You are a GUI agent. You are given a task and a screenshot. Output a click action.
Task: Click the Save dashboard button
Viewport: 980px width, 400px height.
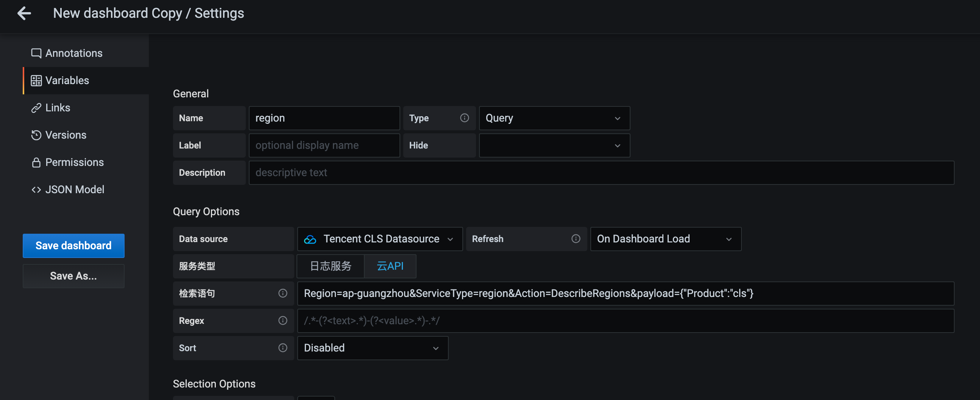[73, 245]
